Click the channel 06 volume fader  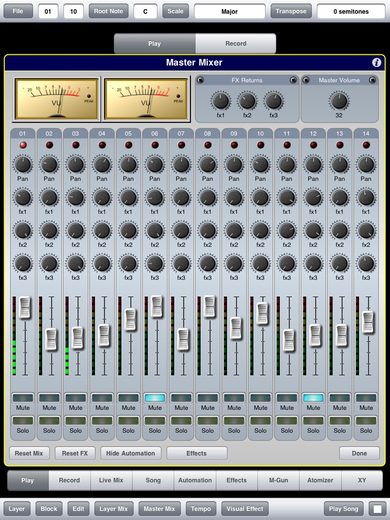(x=157, y=306)
